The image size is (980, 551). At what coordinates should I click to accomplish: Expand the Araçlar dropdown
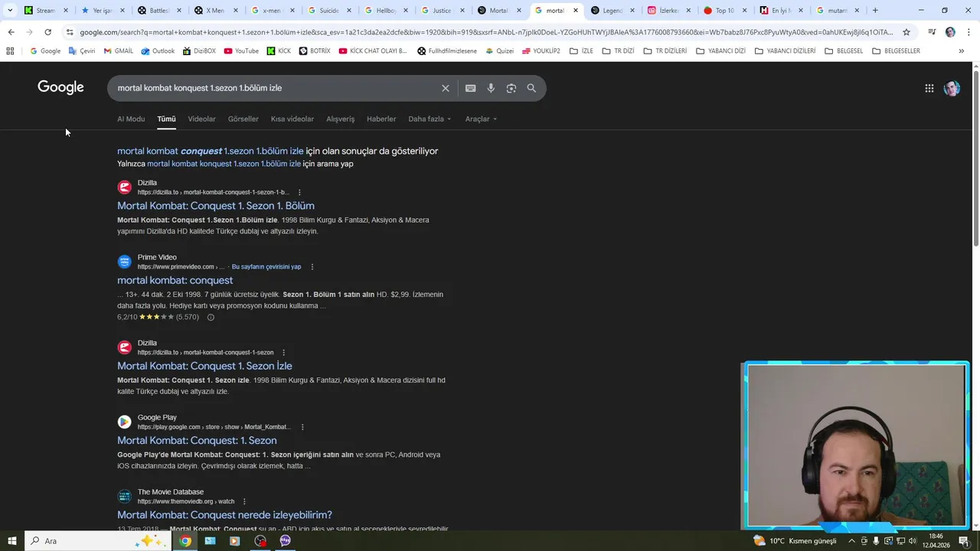481,119
